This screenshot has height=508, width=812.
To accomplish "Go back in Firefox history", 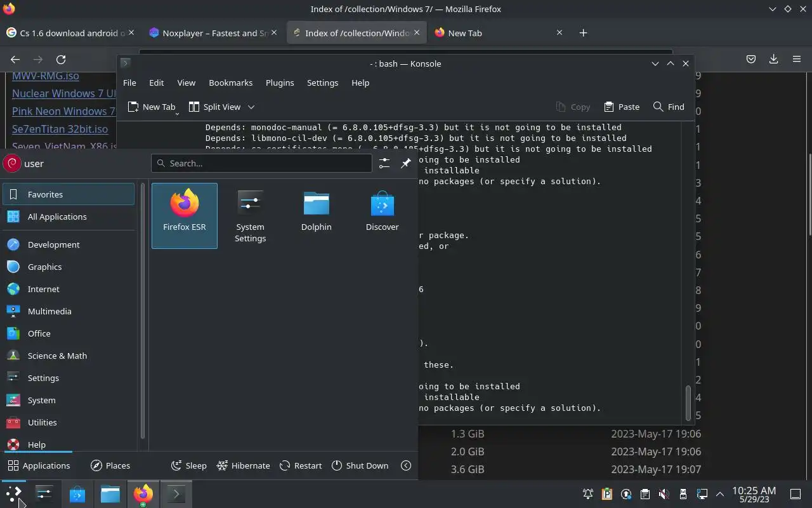I will click(15, 59).
